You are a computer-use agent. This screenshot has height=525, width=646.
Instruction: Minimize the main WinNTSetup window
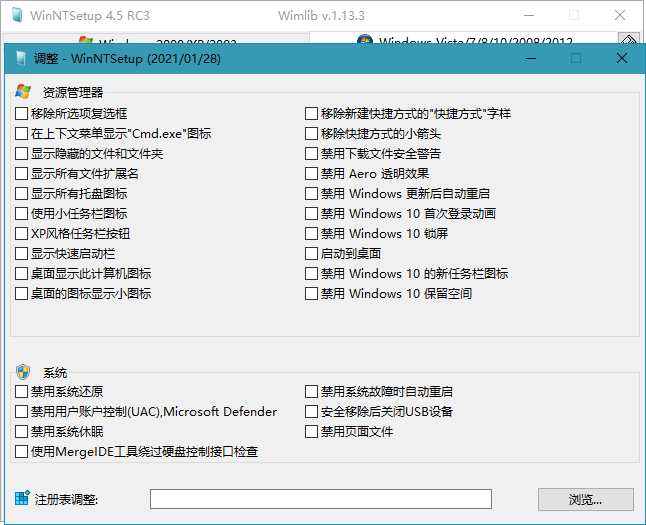click(x=529, y=15)
